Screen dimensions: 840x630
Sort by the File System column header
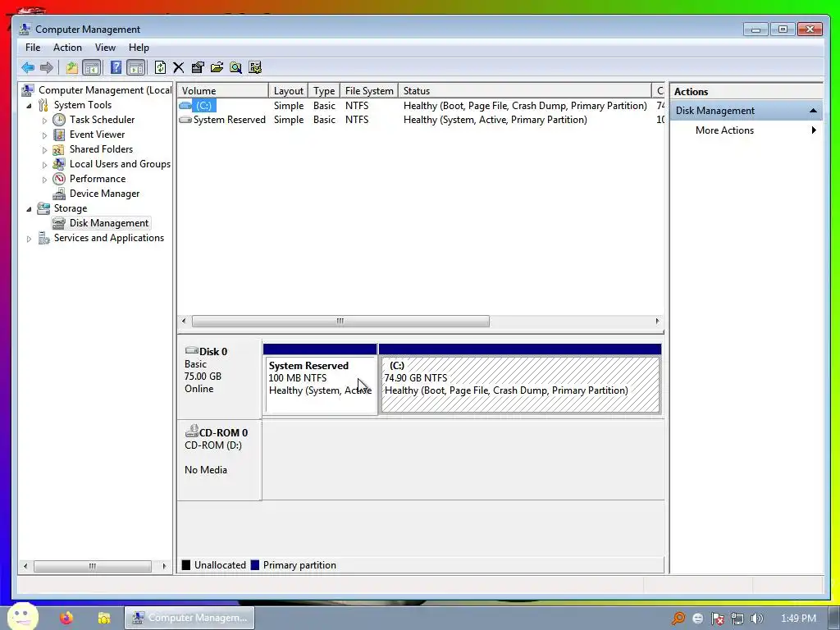click(369, 90)
